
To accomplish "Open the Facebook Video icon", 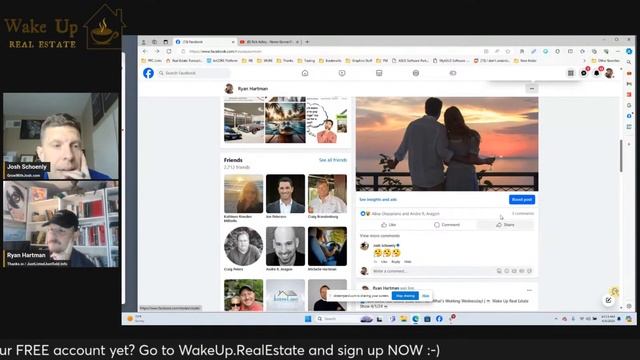I will pos(342,73).
